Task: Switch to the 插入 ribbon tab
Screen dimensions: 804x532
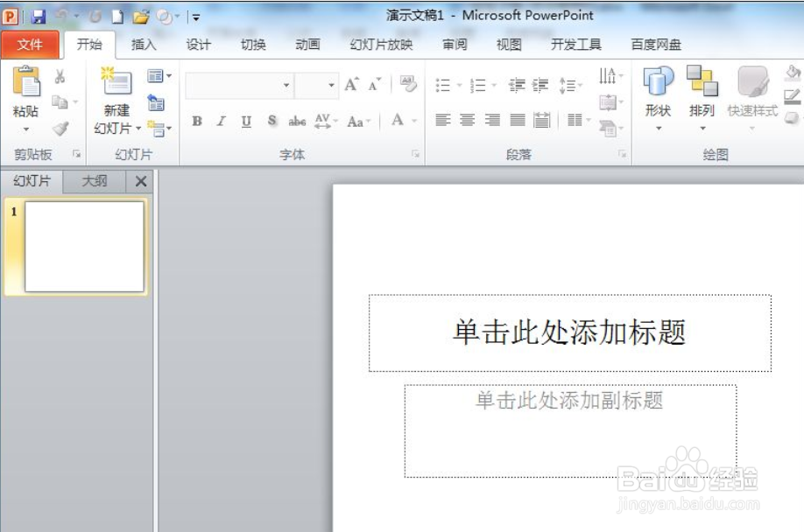Action: [143, 43]
